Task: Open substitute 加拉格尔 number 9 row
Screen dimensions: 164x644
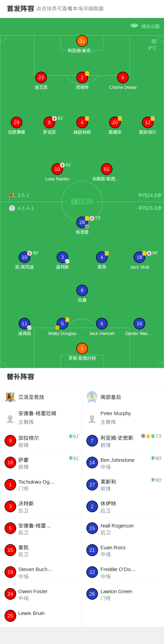Action: [41, 441]
